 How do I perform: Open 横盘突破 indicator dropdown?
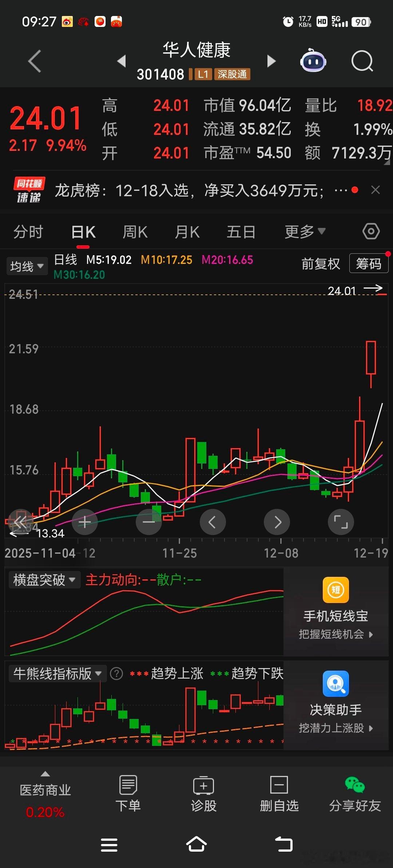(x=44, y=580)
